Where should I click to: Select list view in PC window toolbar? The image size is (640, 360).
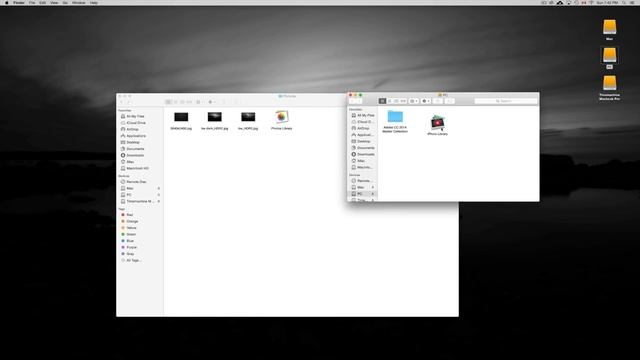389,101
